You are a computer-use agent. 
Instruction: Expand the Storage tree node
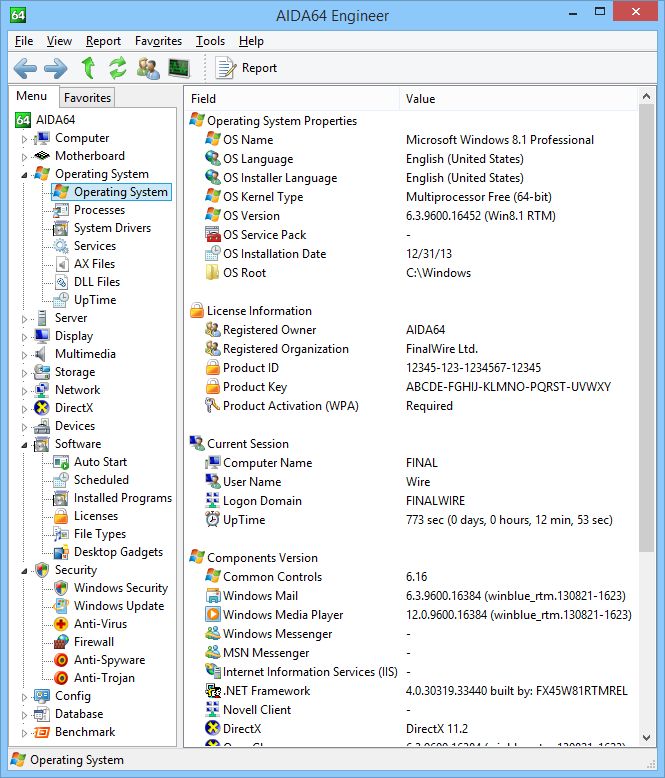24,373
